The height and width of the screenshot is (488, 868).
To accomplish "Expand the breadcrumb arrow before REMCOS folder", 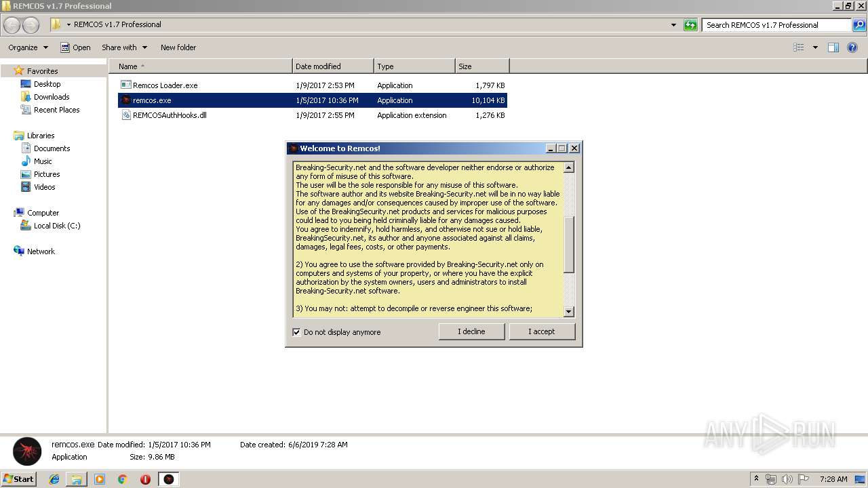I will pos(68,24).
